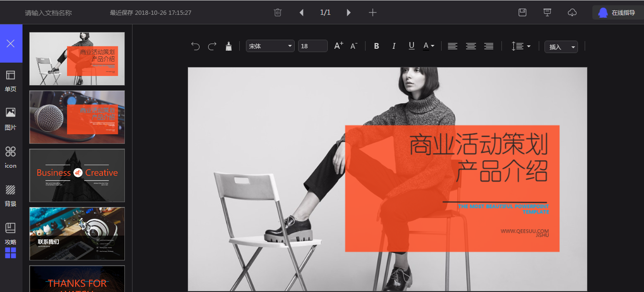This screenshot has height=292, width=644.
Task: Redo the last action
Action: pyautogui.click(x=212, y=46)
